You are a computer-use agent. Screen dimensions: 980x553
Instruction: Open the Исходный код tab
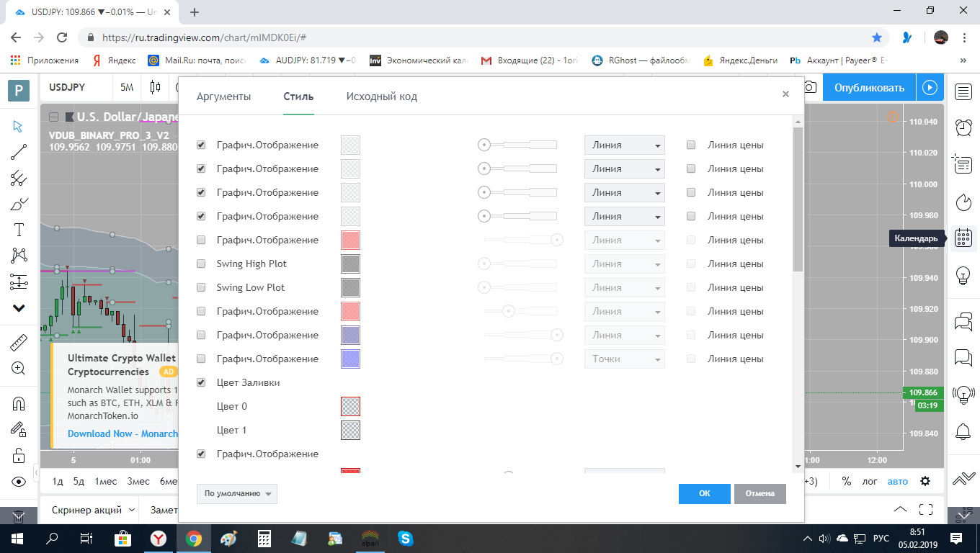tap(381, 96)
